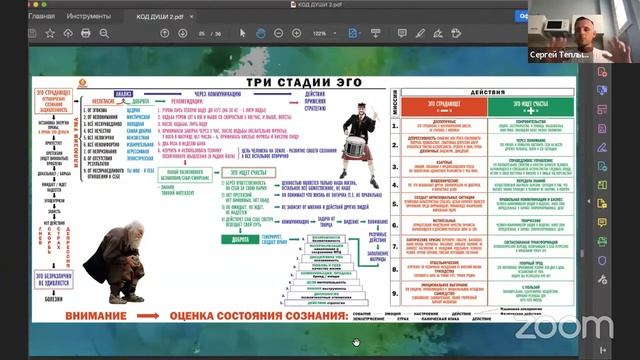This screenshot has width=640, height=360.
Task: Click the stamp tool icon in toolbar
Action: coord(456,33)
